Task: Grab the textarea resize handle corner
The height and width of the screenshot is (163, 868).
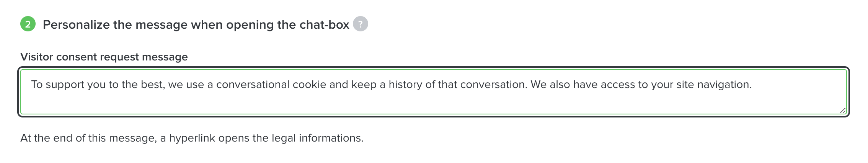Action: (842, 111)
